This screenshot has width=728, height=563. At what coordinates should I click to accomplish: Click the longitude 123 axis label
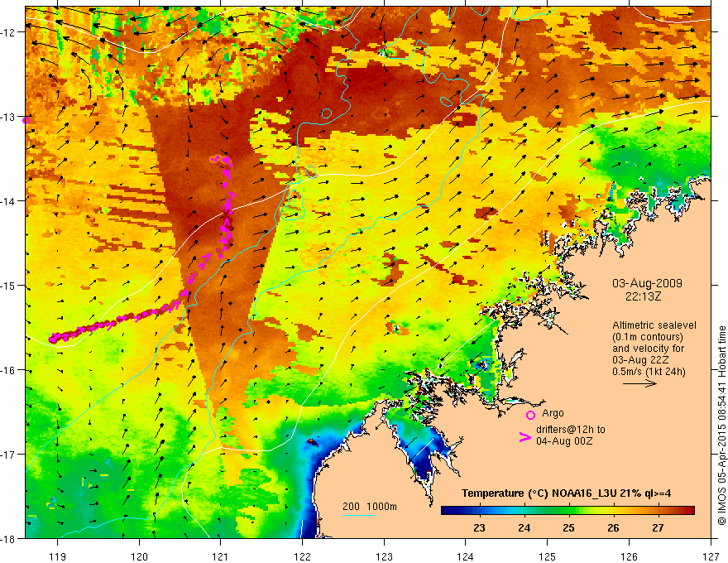point(384,556)
